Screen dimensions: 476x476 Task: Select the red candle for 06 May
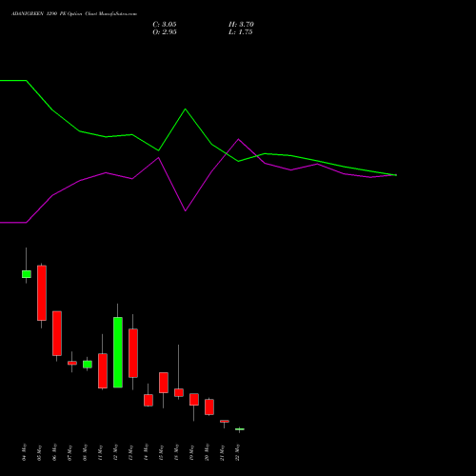click(57, 333)
